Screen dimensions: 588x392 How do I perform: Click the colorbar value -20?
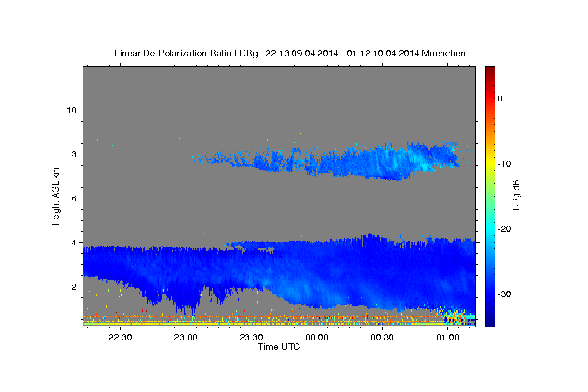point(504,229)
